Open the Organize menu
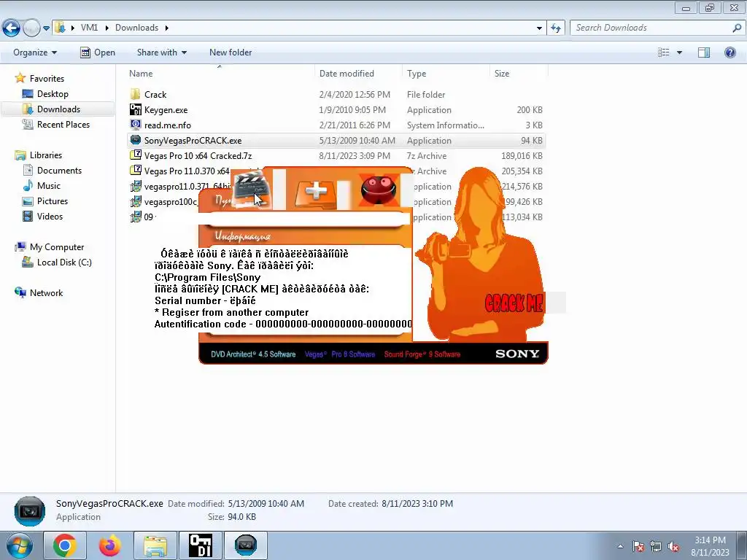The width and height of the screenshot is (747, 560). click(x=35, y=52)
